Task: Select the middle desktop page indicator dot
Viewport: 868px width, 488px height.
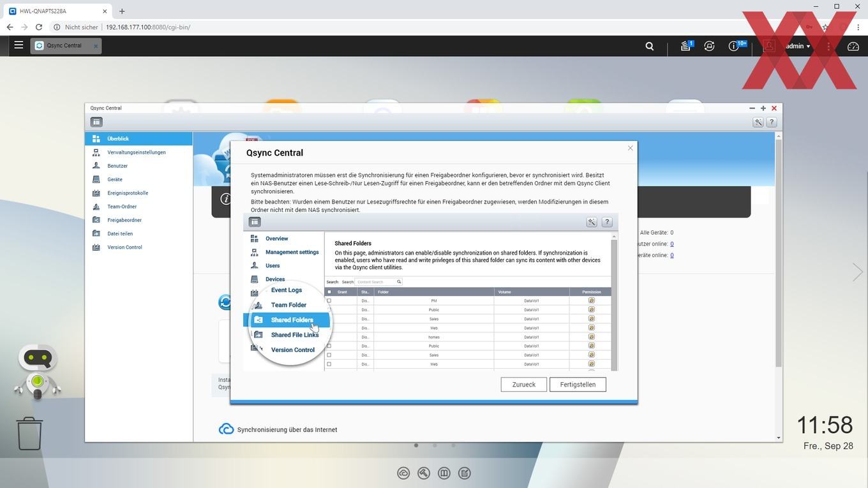Action: click(x=435, y=445)
